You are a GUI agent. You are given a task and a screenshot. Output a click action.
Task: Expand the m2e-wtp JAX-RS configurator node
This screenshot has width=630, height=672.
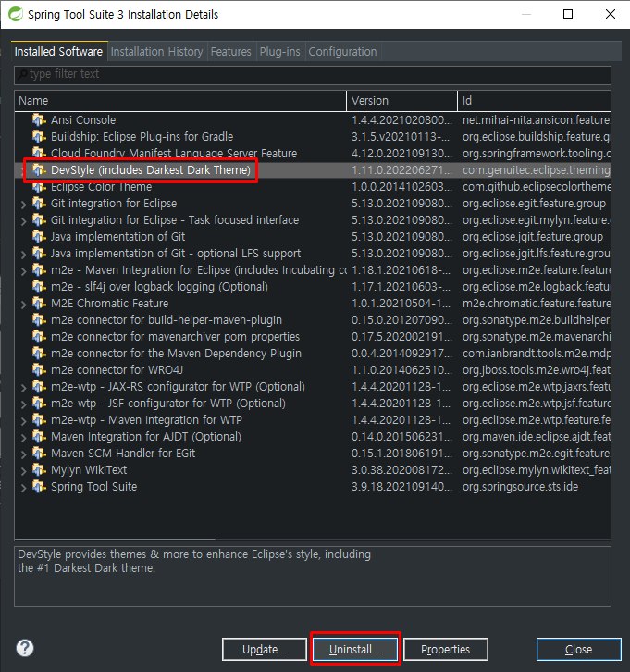point(23,388)
